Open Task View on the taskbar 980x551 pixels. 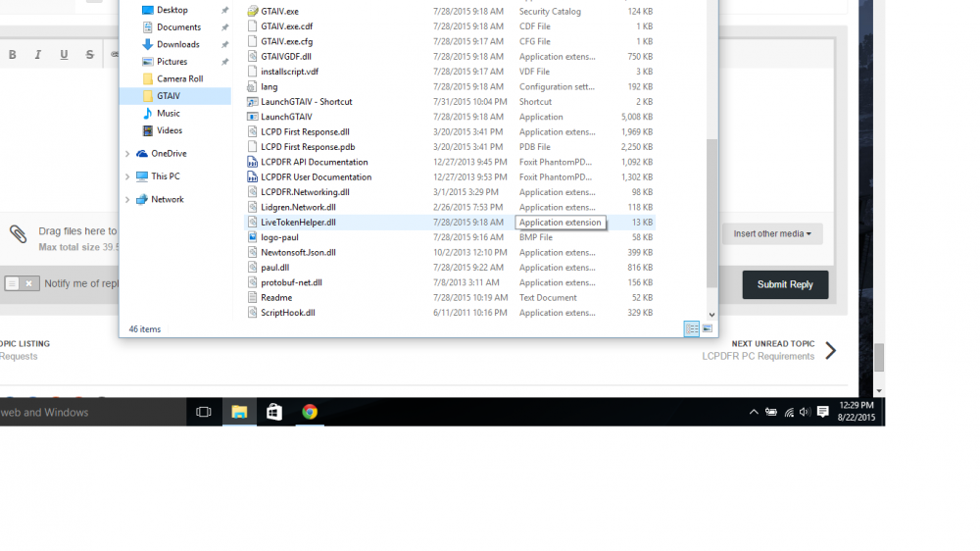click(204, 412)
